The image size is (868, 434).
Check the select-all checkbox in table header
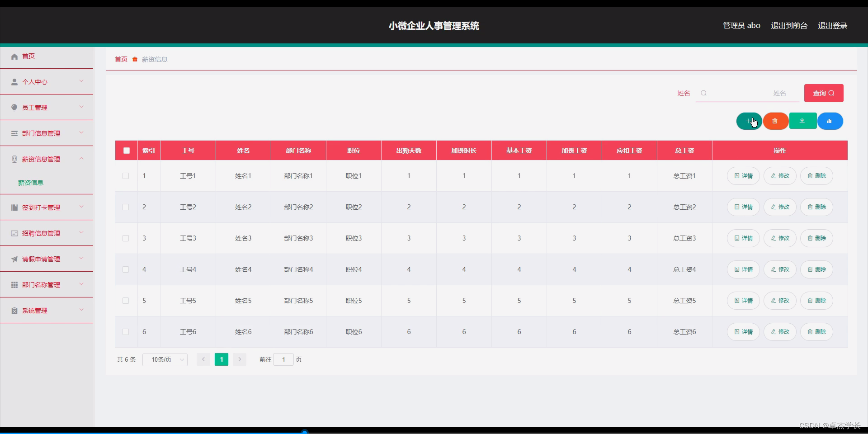click(126, 151)
